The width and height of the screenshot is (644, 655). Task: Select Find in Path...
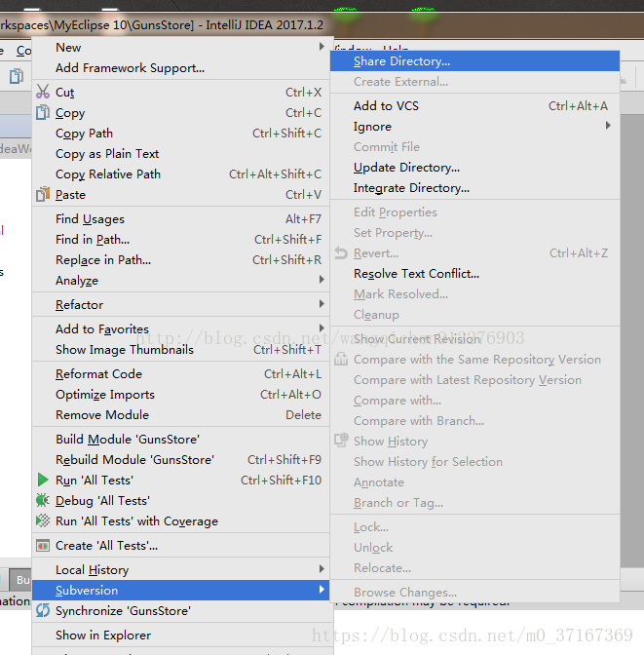coord(181,239)
